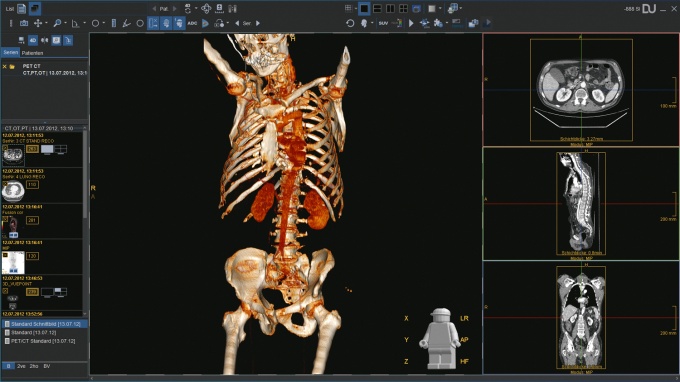Switch to the Patienten tab

[32, 53]
